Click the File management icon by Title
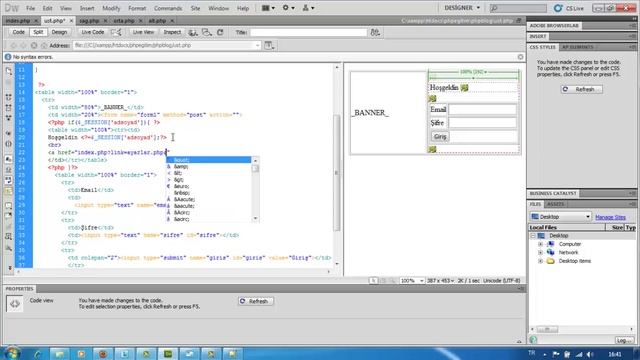640x360 pixels. coord(375,32)
